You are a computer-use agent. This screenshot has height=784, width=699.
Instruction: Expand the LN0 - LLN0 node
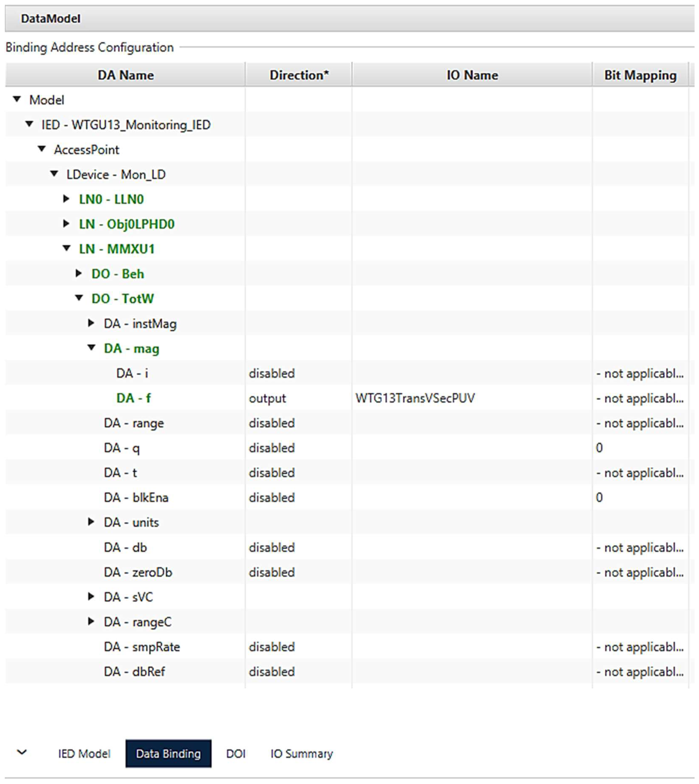tap(66, 199)
